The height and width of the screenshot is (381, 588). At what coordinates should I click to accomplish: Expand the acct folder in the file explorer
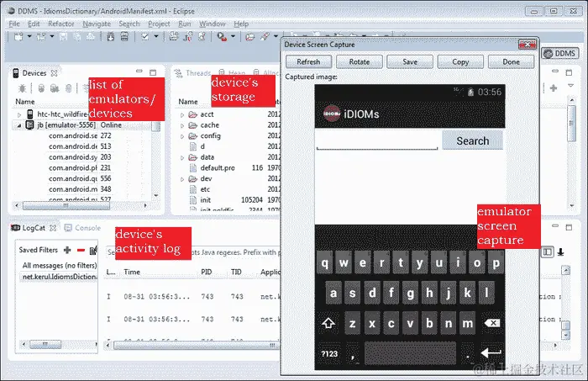click(182, 115)
